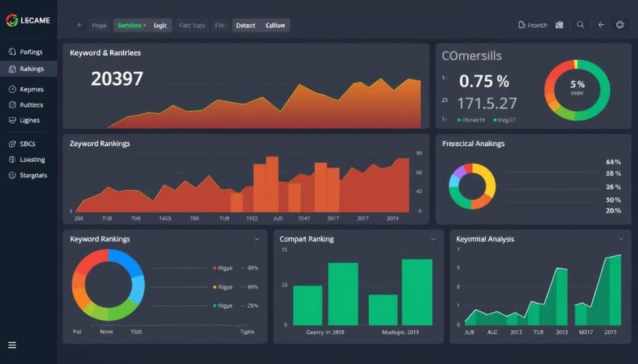Select the Rakings sidebar icon

(x=12, y=69)
